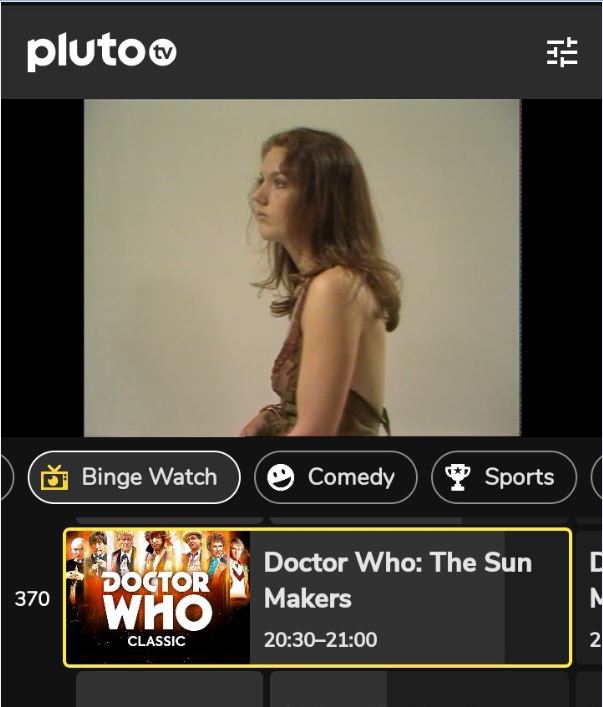
Task: Click the video player showing the woman
Action: click(x=302, y=267)
